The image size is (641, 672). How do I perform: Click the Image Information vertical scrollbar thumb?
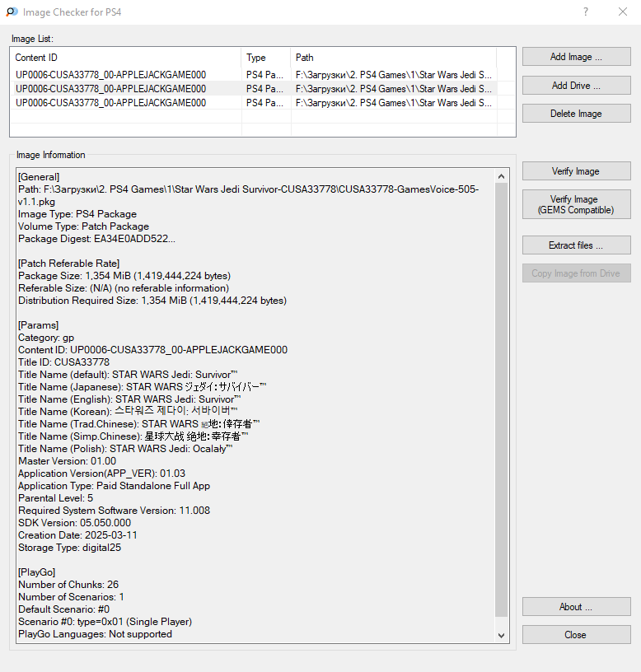[502, 400]
